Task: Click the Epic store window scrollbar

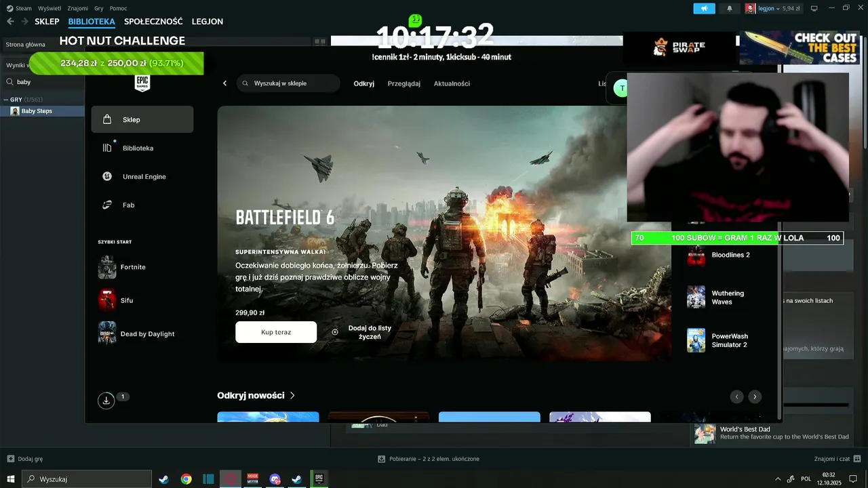Action: tap(779, 244)
